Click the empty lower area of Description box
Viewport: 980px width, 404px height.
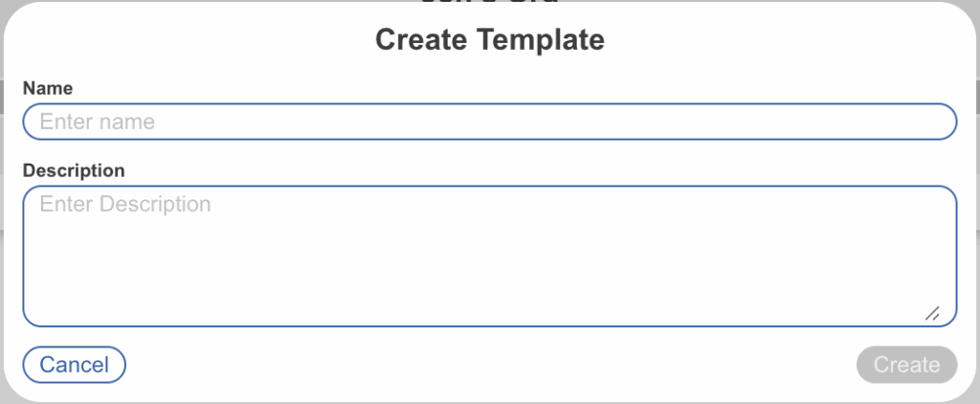(479, 297)
